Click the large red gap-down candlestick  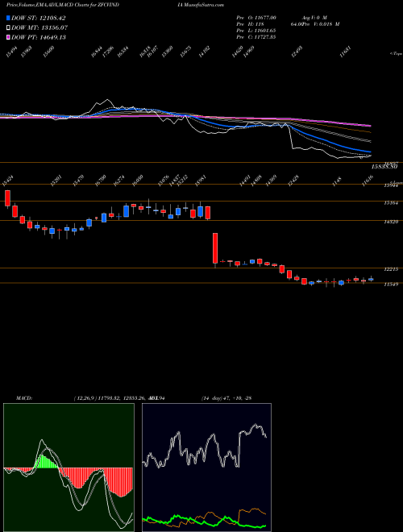(215, 248)
